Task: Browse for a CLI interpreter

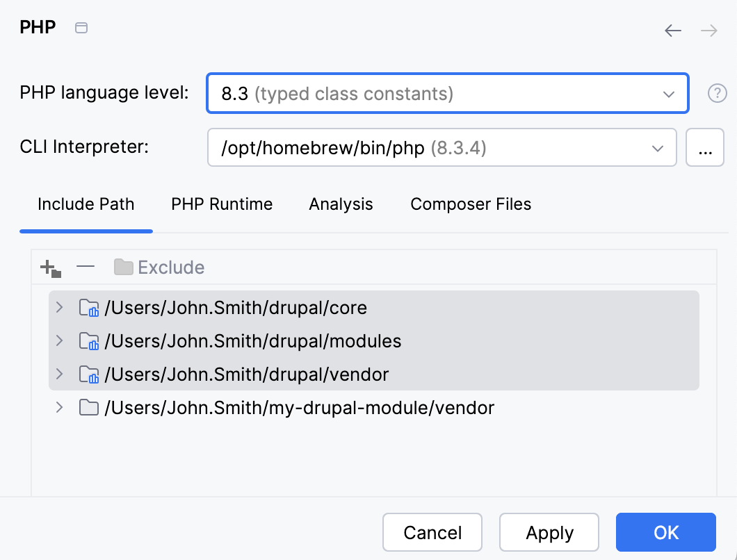Action: [705, 147]
